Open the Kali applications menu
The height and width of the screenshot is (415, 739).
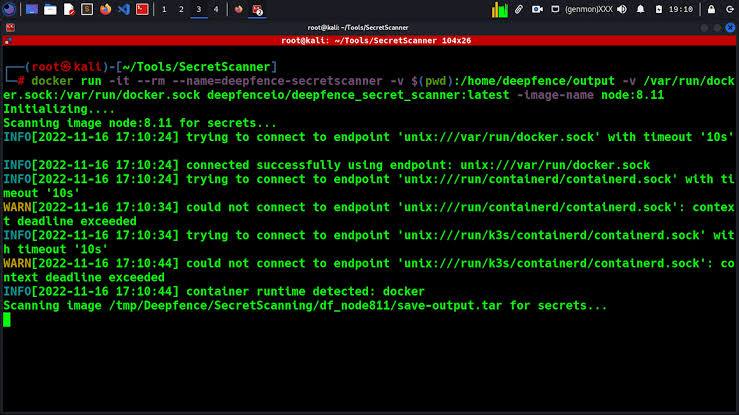tap(9, 9)
